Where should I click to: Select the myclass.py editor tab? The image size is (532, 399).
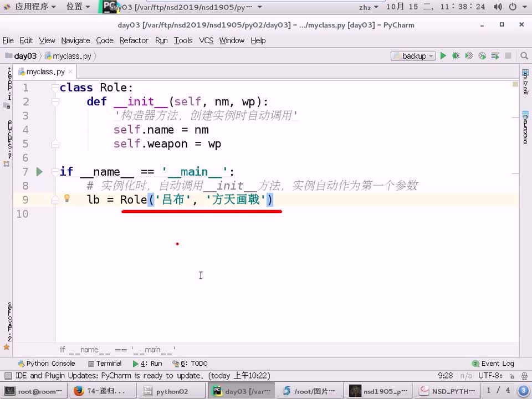45,71
